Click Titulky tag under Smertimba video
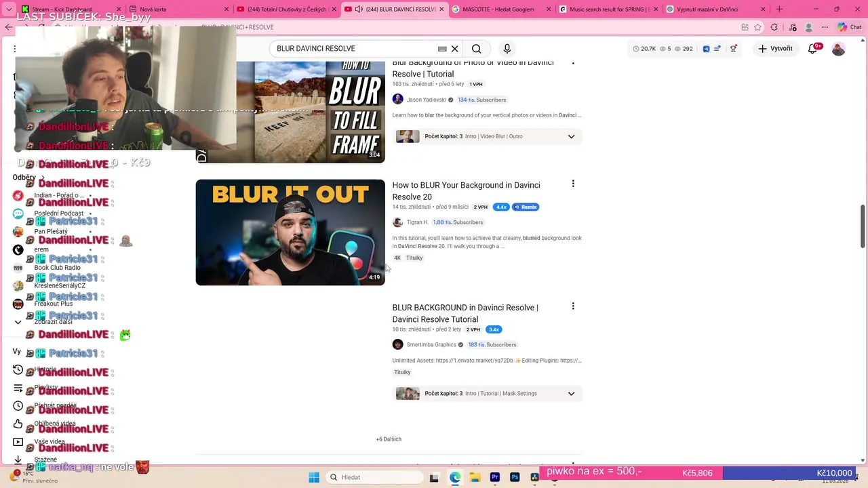 point(403,372)
